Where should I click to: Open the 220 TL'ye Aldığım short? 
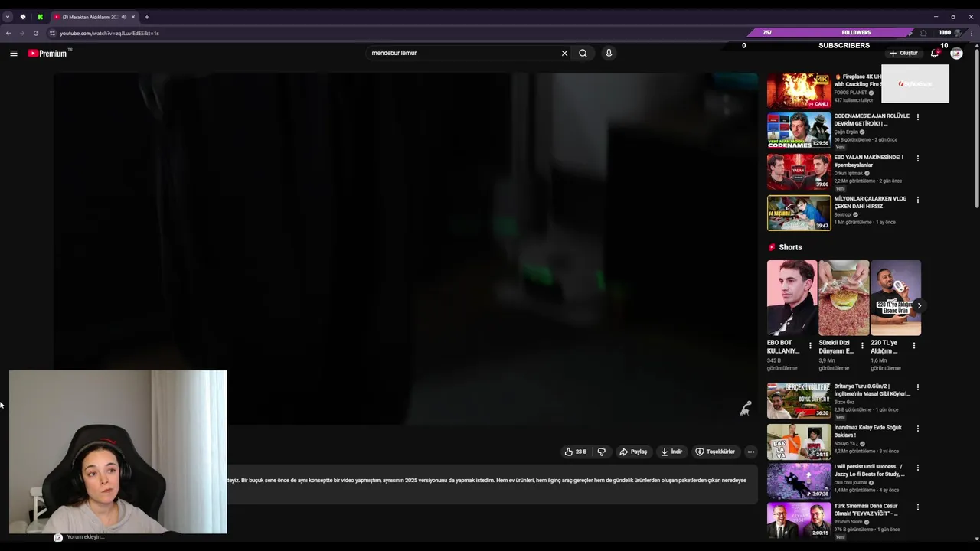[x=896, y=298]
